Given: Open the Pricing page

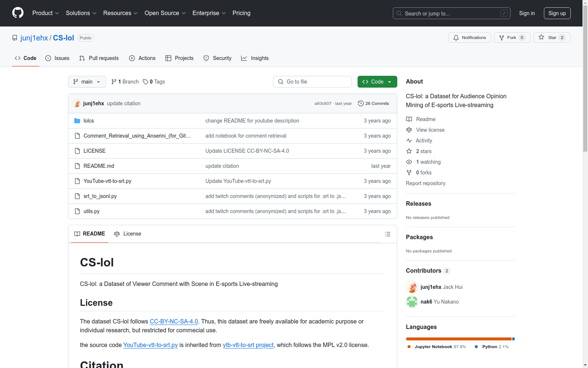Looking at the screenshot, I should [241, 13].
